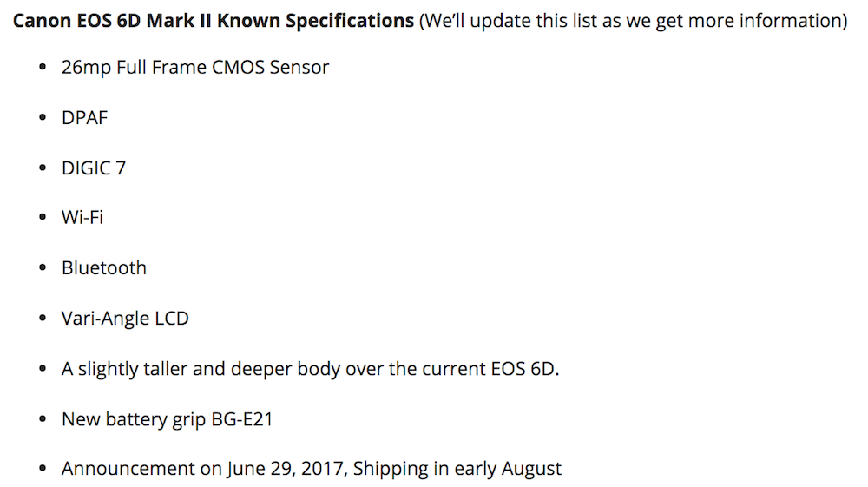
Task: Click the bullet dot before 'Wi-Fi'
Action: point(43,218)
